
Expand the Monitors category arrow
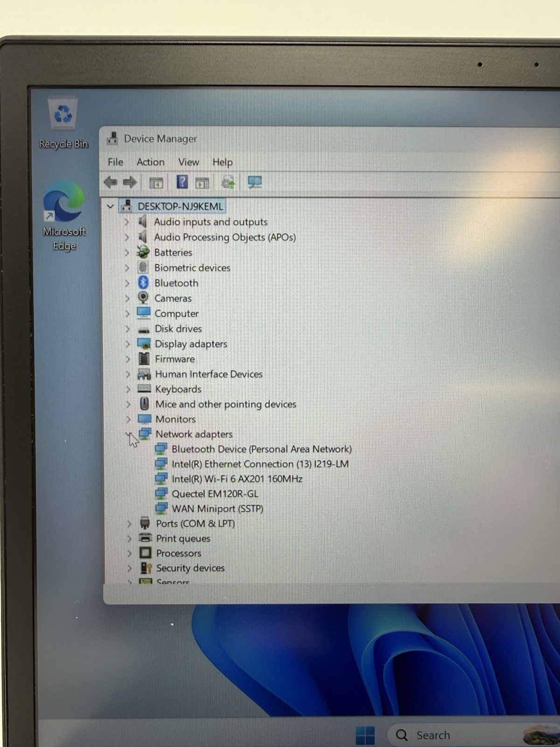128,419
